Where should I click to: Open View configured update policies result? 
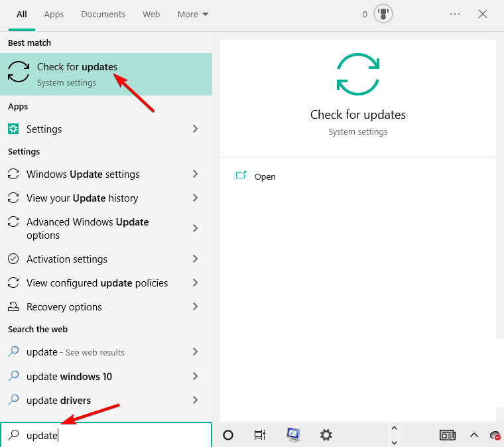click(106, 283)
